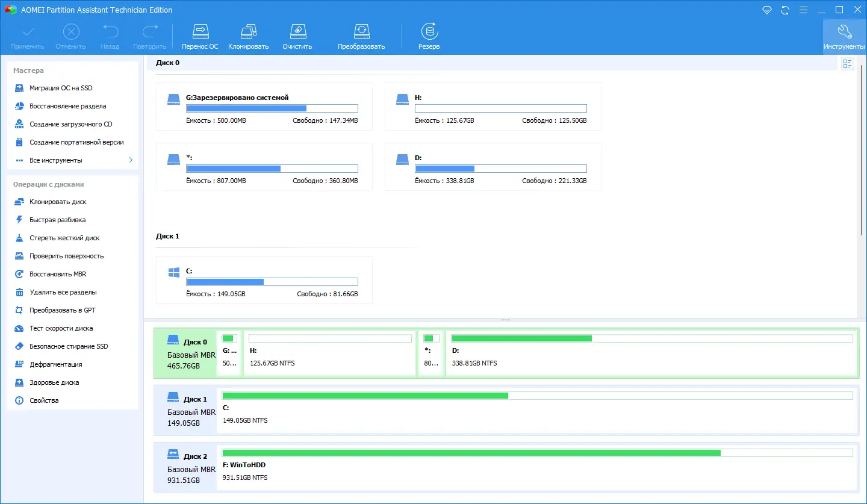Click the Дефрагментация icon
Screen dimensions: 867x504
point(19,364)
